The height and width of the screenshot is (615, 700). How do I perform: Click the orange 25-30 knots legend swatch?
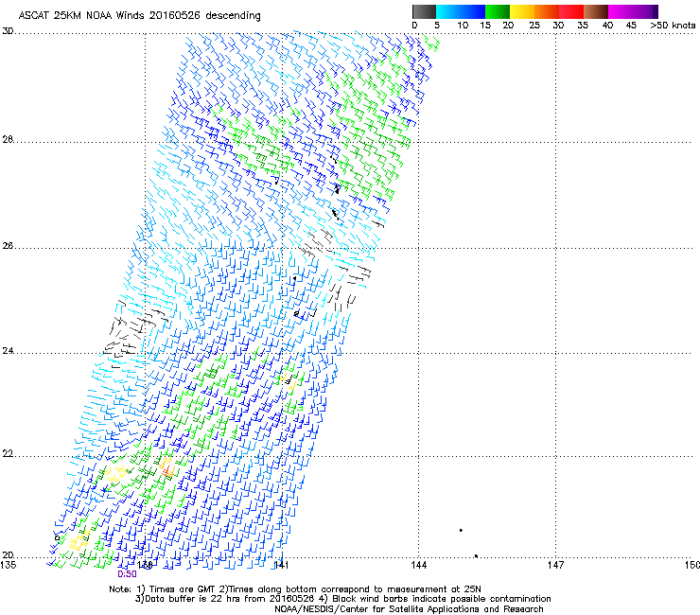click(x=547, y=11)
